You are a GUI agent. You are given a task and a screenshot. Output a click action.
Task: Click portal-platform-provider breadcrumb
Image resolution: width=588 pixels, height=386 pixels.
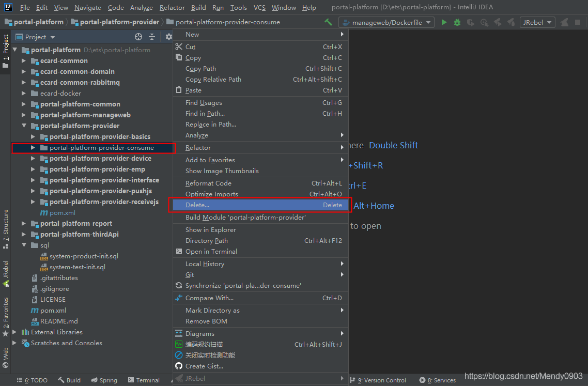(119, 22)
